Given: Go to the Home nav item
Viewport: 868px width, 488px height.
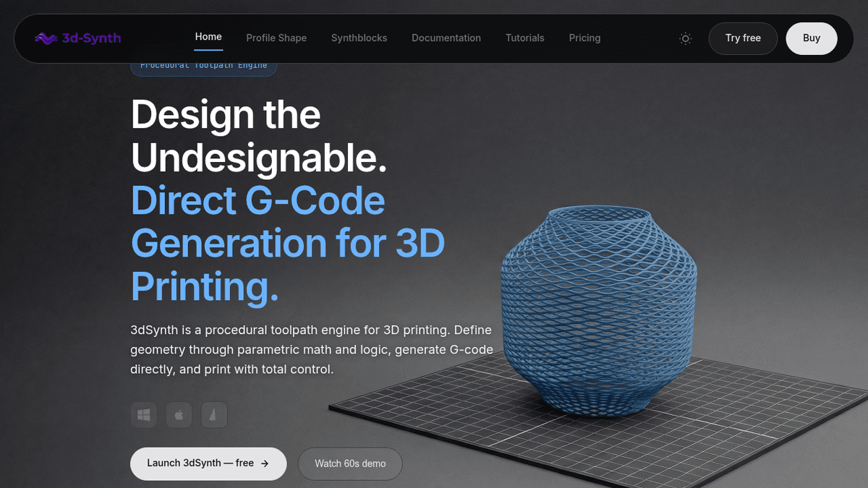Looking at the screenshot, I should pos(208,37).
